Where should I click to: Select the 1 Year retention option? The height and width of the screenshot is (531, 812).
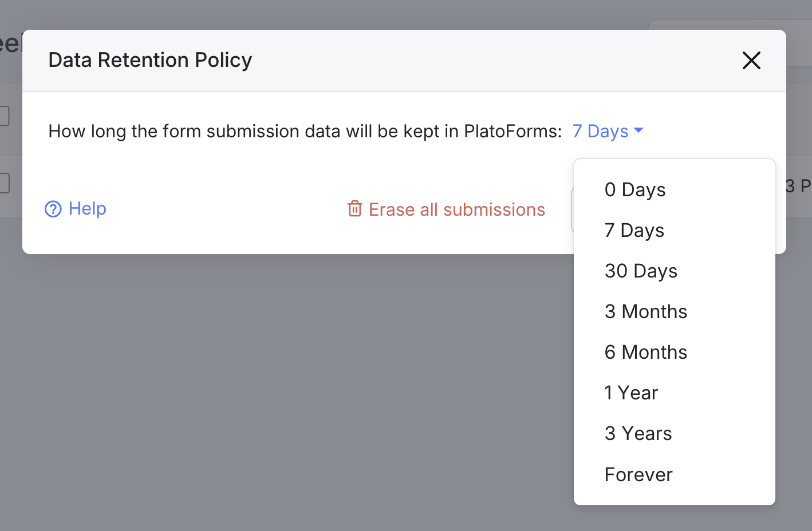tap(630, 393)
